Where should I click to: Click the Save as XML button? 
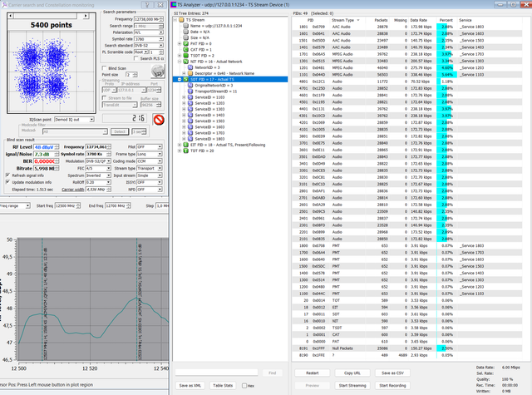point(190,386)
